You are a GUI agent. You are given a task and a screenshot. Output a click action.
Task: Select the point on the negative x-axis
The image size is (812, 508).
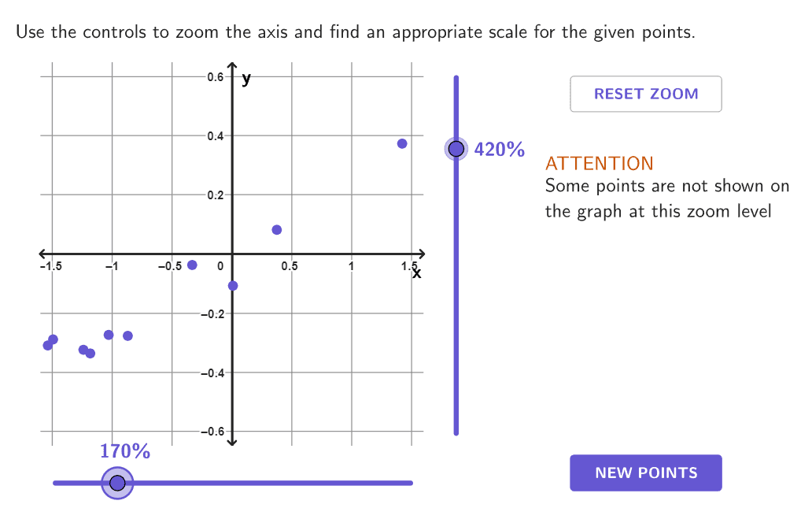tap(191, 264)
